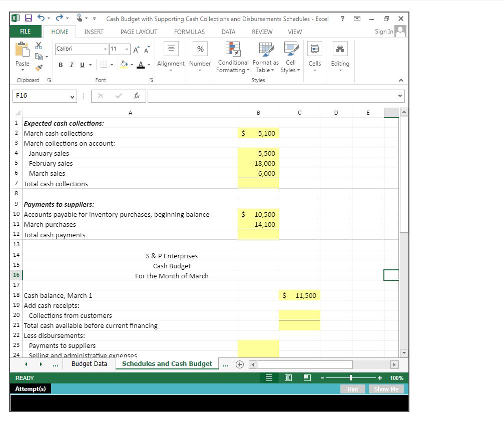Customize Quick Access Toolbar dropdown

pos(94,19)
